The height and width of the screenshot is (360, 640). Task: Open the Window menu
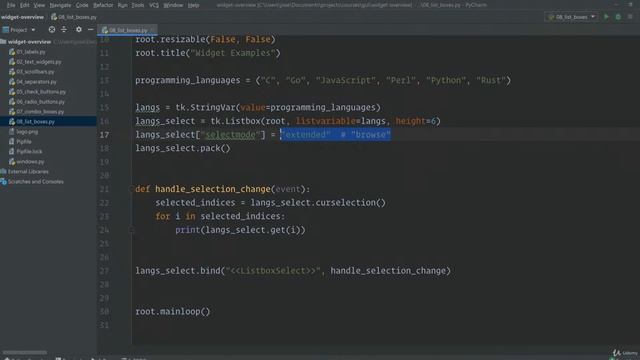tap(173, 5)
